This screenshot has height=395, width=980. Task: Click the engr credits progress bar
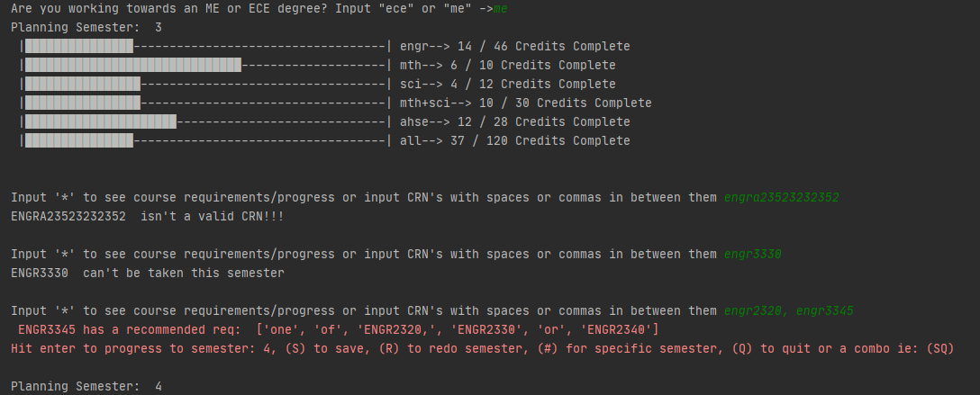(x=205, y=46)
